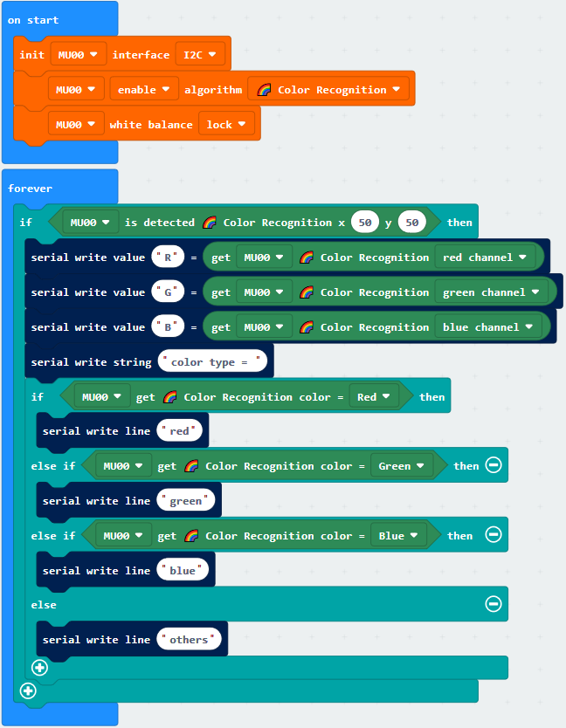Remove the Green else-if branch with minus icon
This screenshot has height=728, width=566.
click(x=494, y=464)
